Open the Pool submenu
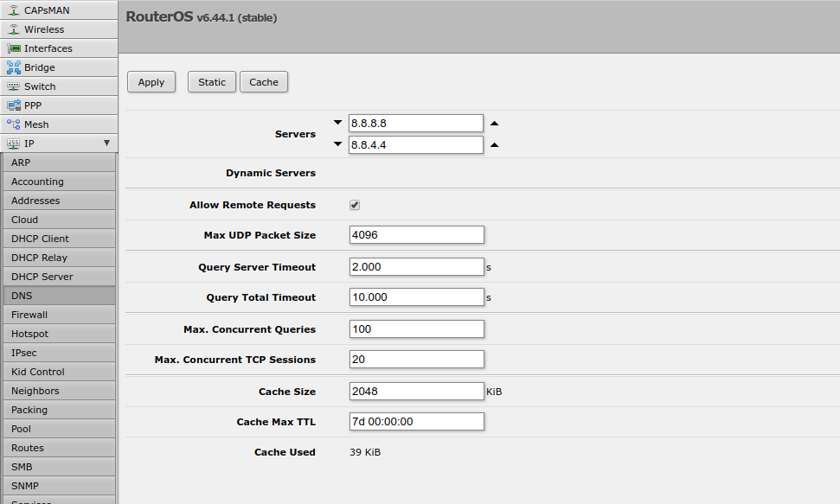 click(x=59, y=429)
